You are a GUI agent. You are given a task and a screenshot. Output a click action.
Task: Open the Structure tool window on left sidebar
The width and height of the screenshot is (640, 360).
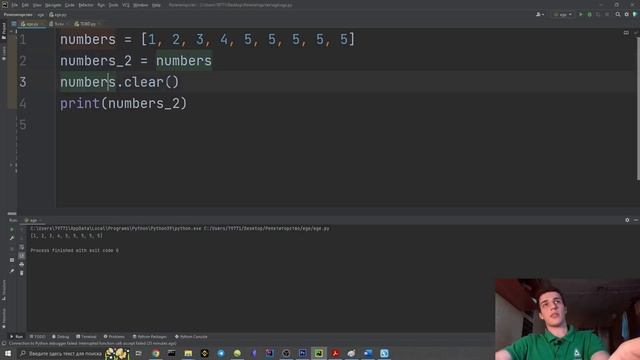4,291
